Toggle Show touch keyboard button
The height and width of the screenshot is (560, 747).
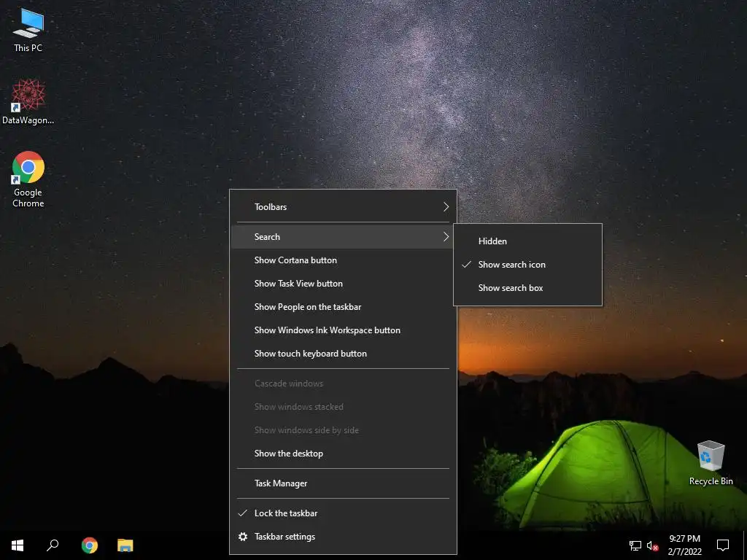(343, 354)
